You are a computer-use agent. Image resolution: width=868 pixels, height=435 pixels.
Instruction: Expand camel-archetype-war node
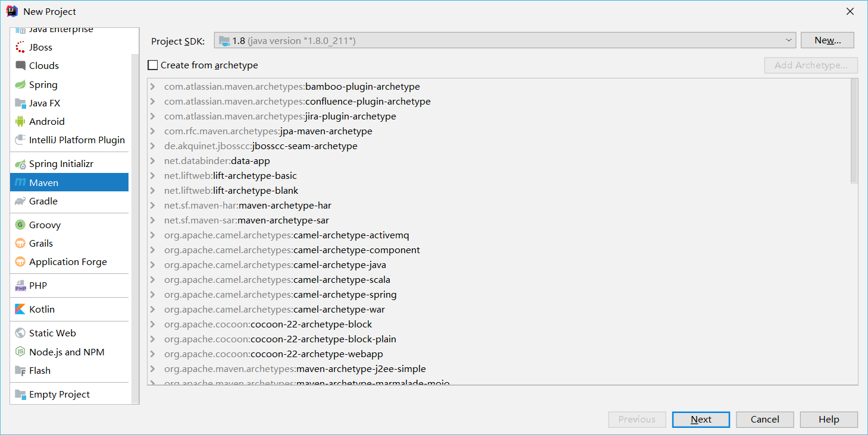click(153, 310)
